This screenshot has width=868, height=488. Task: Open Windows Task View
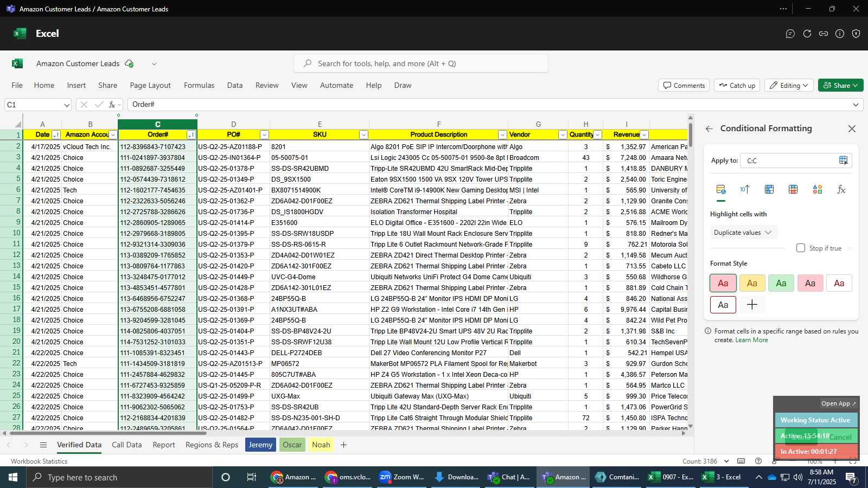[x=251, y=477]
